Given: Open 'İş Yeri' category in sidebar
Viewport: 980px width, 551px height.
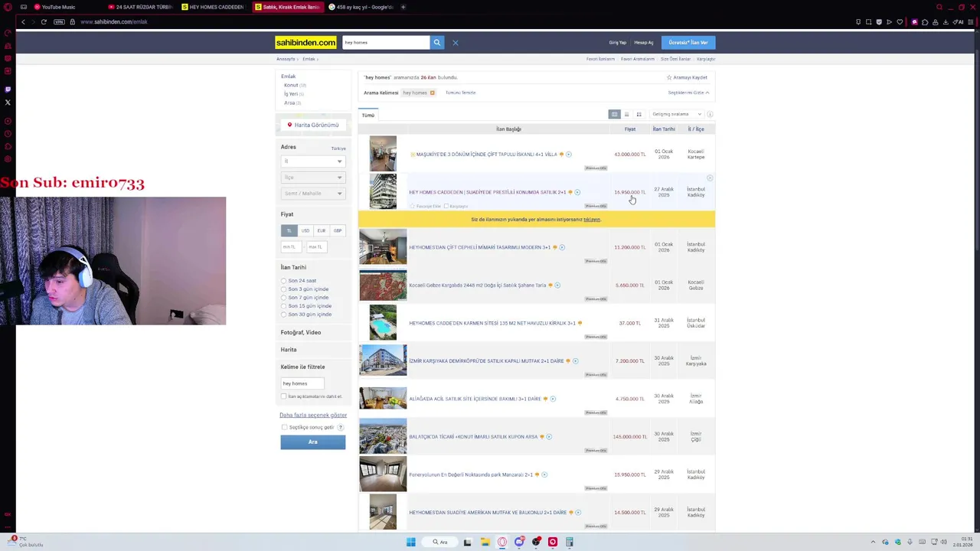Looking at the screenshot, I should [x=291, y=93].
